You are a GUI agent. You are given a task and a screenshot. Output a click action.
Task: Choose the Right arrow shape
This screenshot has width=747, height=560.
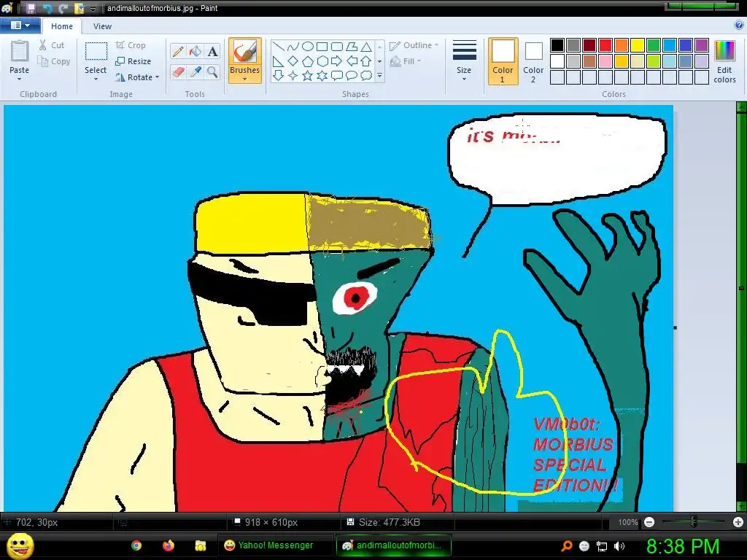pyautogui.click(x=337, y=61)
